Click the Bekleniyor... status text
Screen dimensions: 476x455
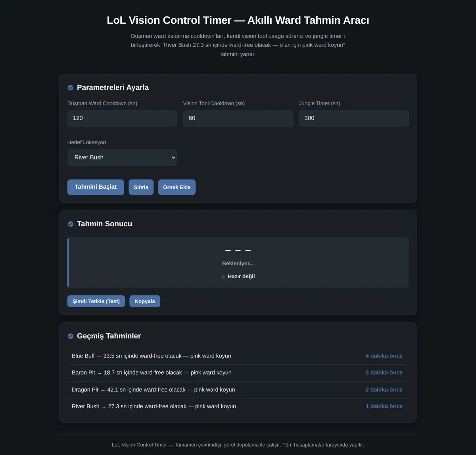pyautogui.click(x=238, y=263)
